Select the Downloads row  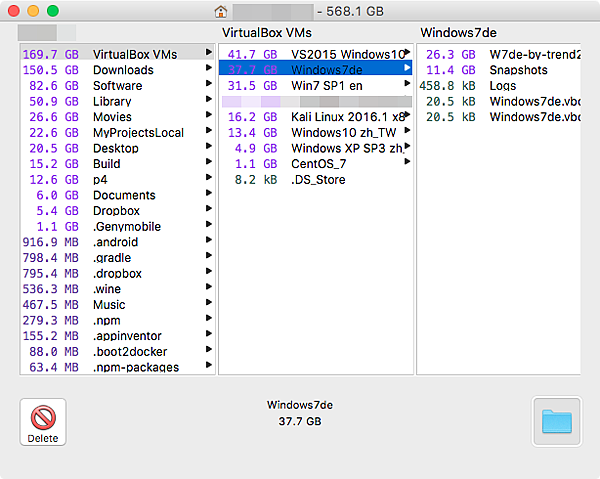[x=117, y=70]
